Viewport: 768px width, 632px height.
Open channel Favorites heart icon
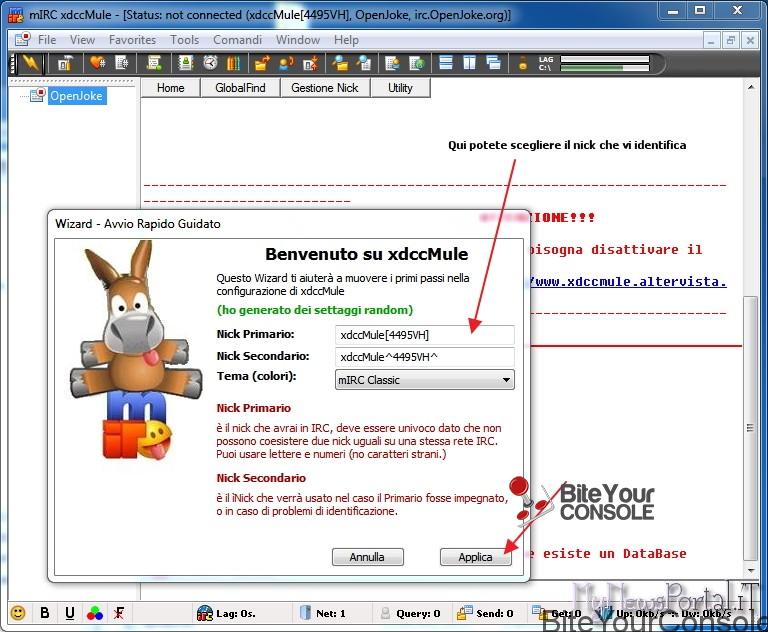[97, 63]
